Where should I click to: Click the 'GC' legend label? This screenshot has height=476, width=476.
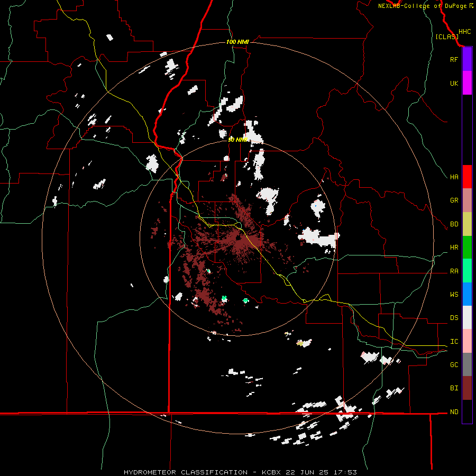tap(454, 365)
